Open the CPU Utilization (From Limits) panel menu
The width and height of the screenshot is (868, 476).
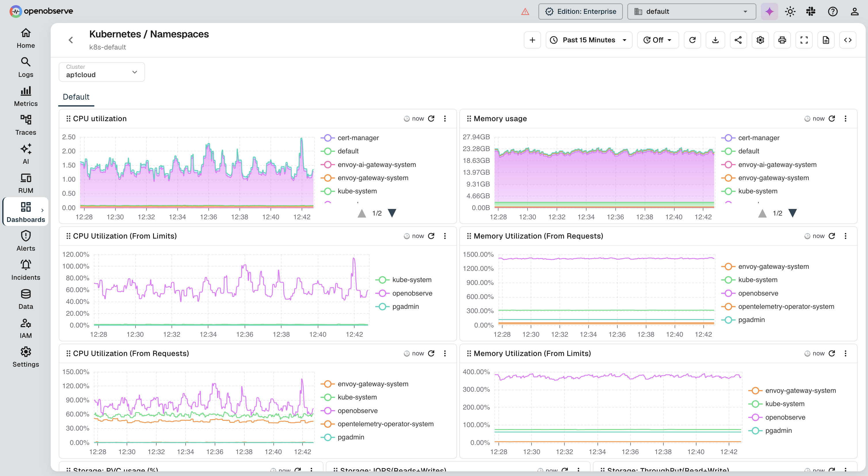[445, 236]
